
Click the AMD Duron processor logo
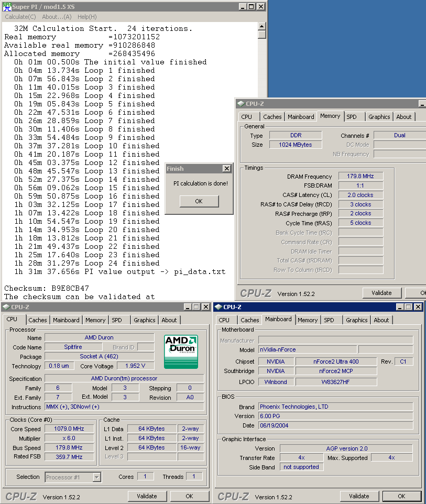click(x=181, y=352)
